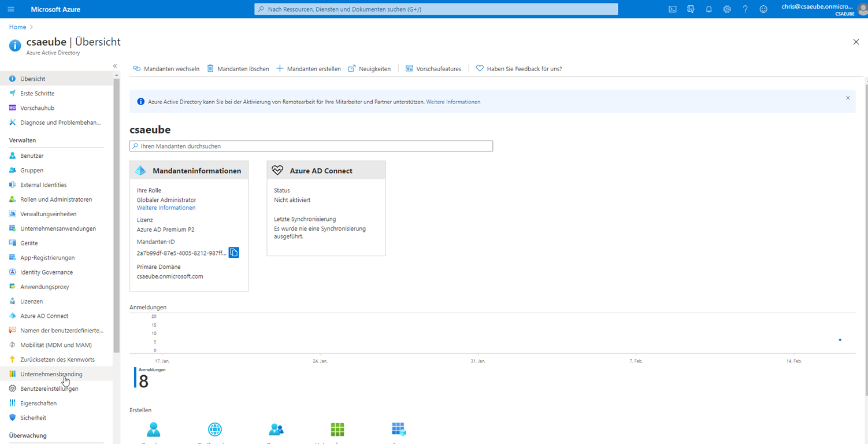Collapse the left navigation menu
This screenshot has width=868, height=444.
[x=115, y=66]
